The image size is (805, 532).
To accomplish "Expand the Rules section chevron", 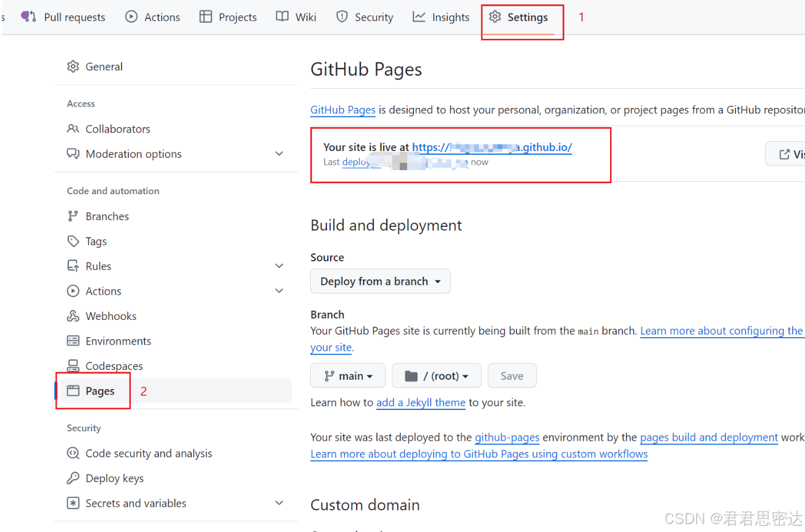I will click(279, 266).
